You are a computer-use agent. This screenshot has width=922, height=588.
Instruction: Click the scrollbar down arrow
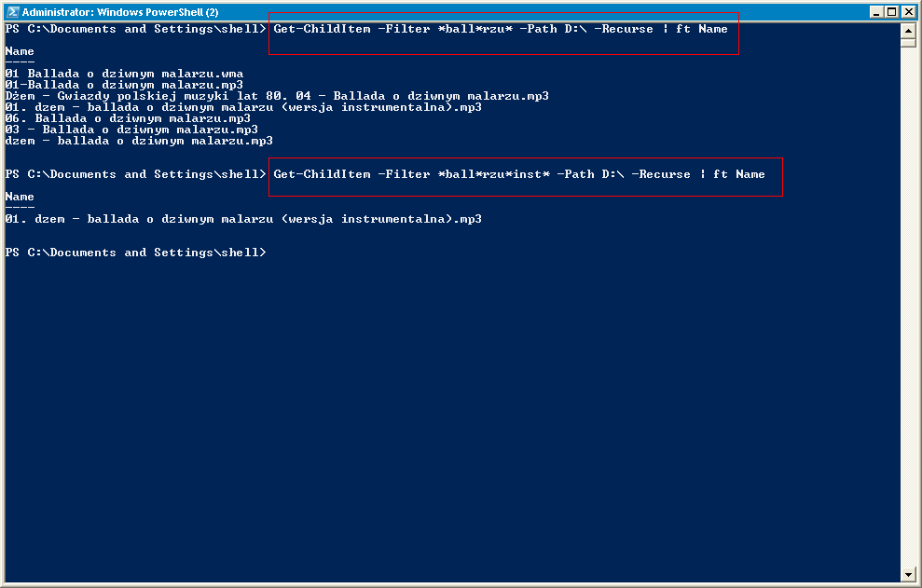(x=908, y=574)
